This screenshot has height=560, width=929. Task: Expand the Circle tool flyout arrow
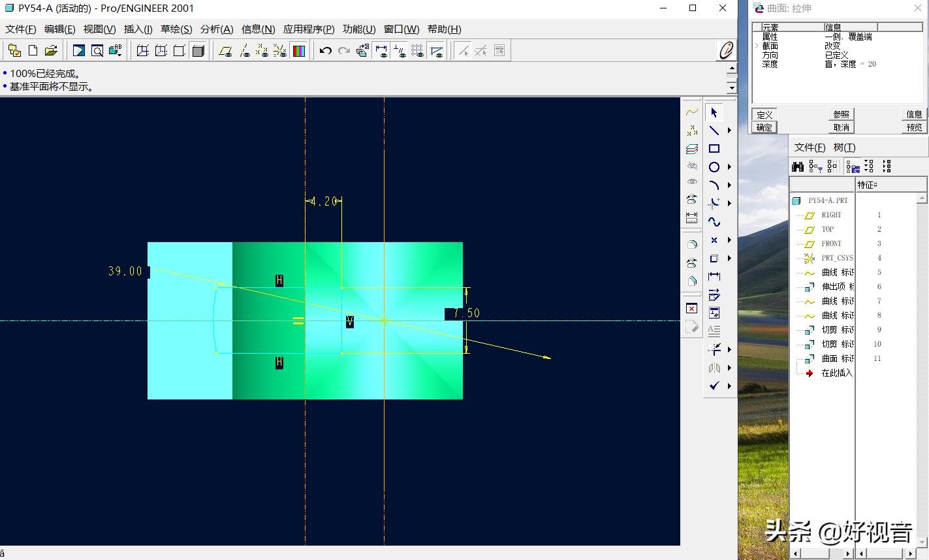(729, 167)
